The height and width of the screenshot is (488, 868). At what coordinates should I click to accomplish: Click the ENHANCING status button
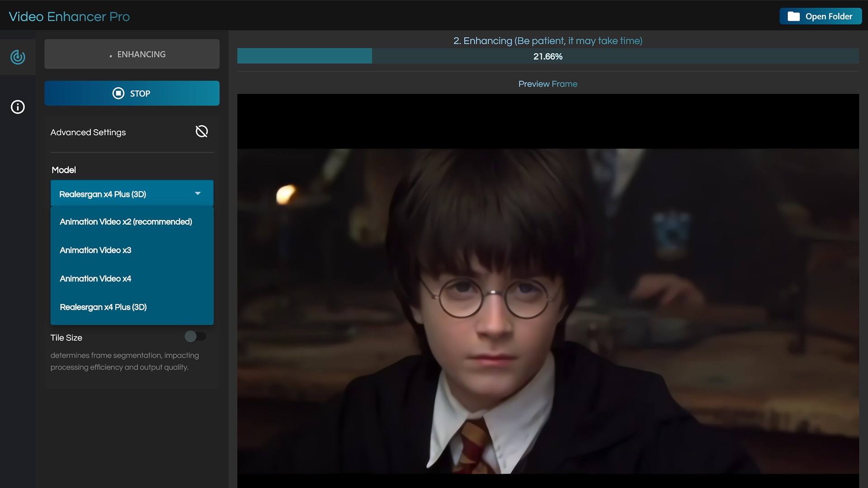(x=132, y=54)
